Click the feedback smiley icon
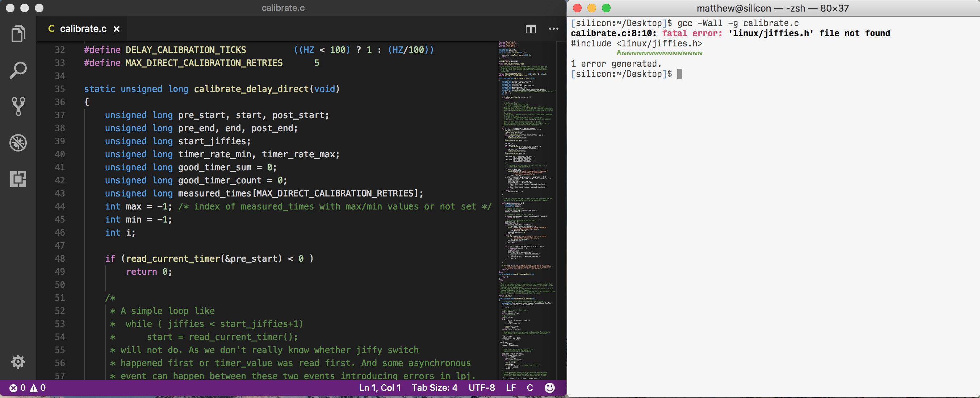Image resolution: width=980 pixels, height=398 pixels. pos(549,388)
